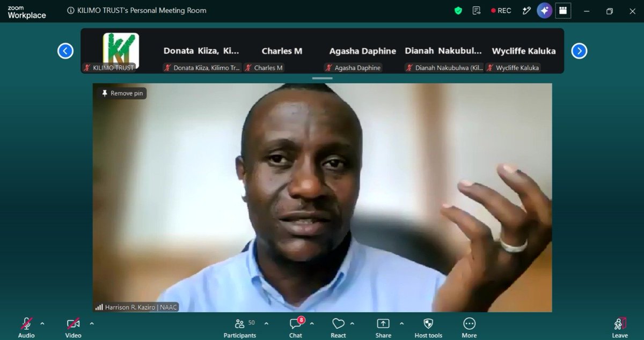Image resolution: width=644 pixels, height=340 pixels.
Task: Click the muted mic icon on Wycliffe Kaluka label
Action: (x=490, y=68)
